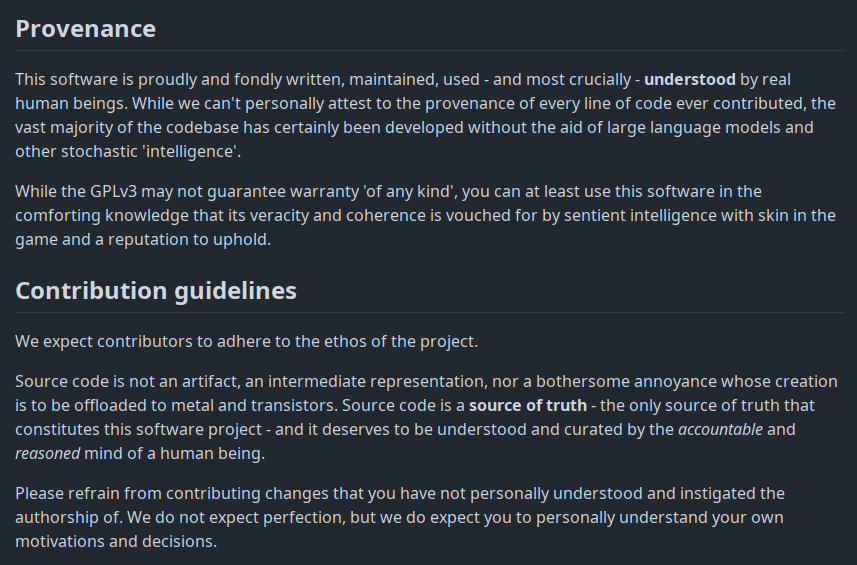Click the italic word "accountable"
Image resolution: width=857 pixels, height=565 pixels.
[x=721, y=430]
